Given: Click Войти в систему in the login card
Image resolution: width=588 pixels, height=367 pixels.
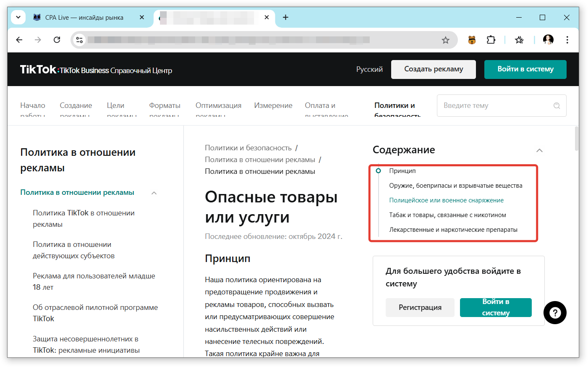Looking at the screenshot, I should (496, 307).
